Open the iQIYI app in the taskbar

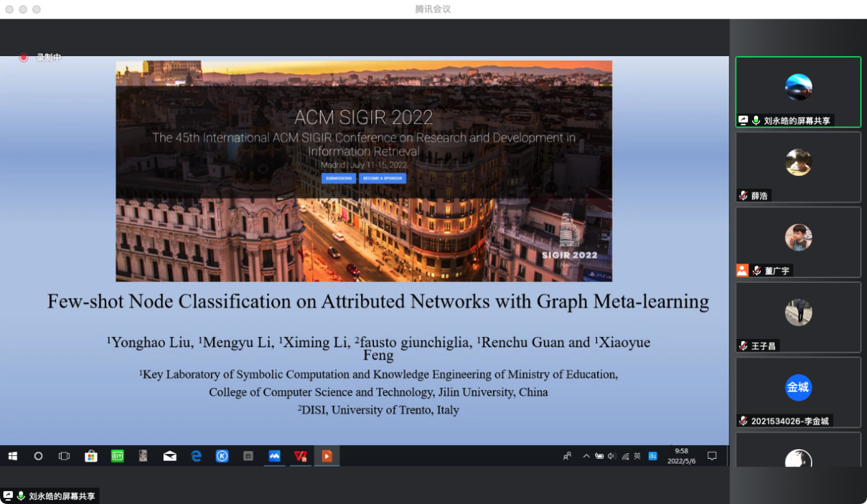(117, 456)
